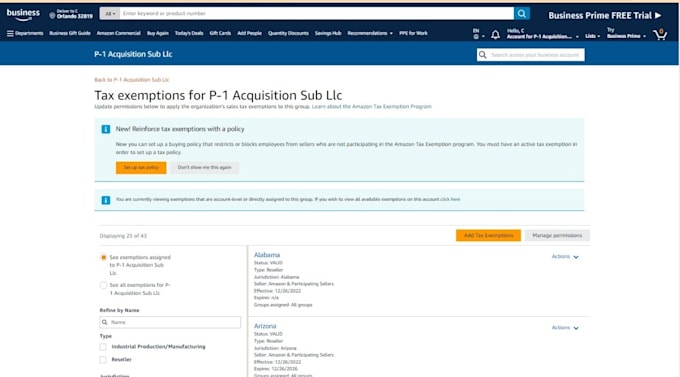Open the Arizona exemption link
680x377 pixels.
[x=265, y=326]
